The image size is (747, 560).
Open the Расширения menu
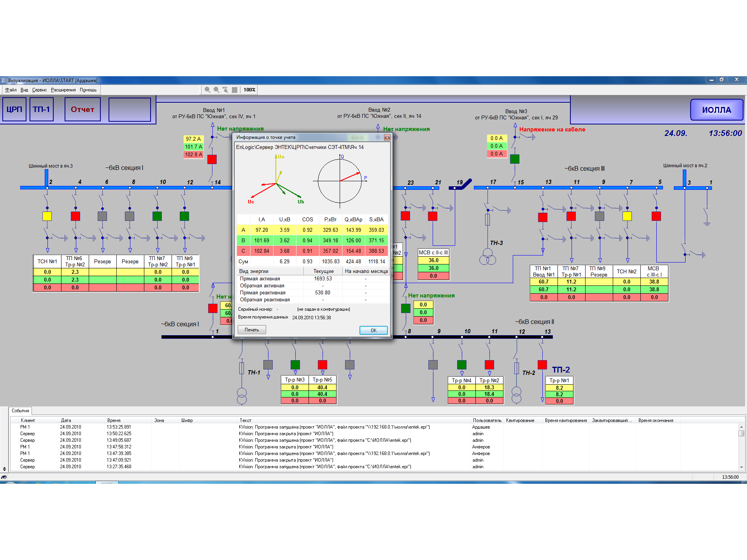point(63,90)
